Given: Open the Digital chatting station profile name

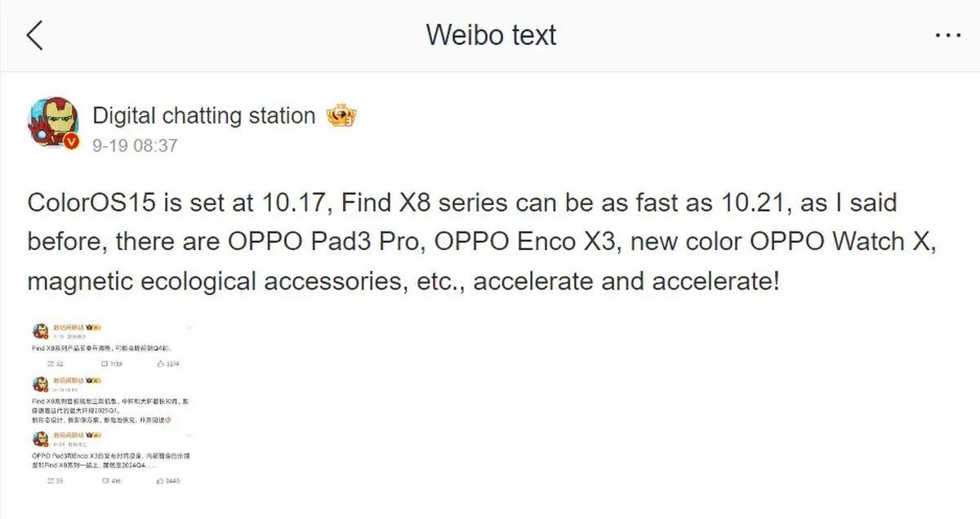Looking at the screenshot, I should click(204, 116).
